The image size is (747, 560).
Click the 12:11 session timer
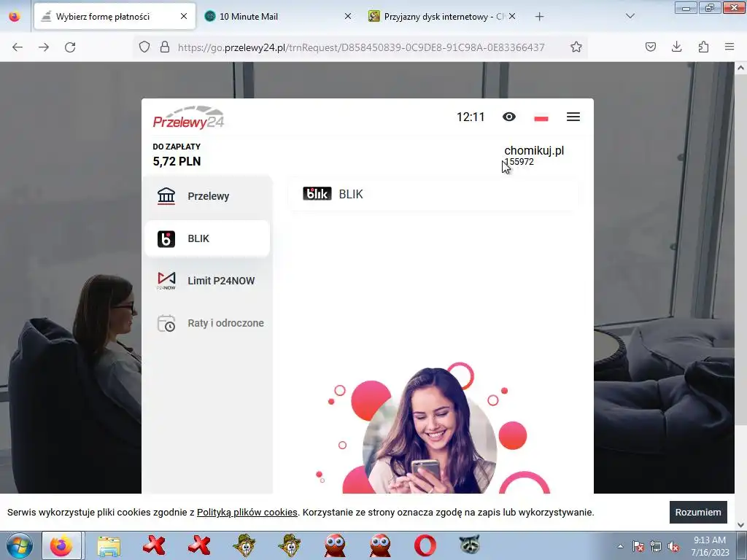click(x=471, y=117)
